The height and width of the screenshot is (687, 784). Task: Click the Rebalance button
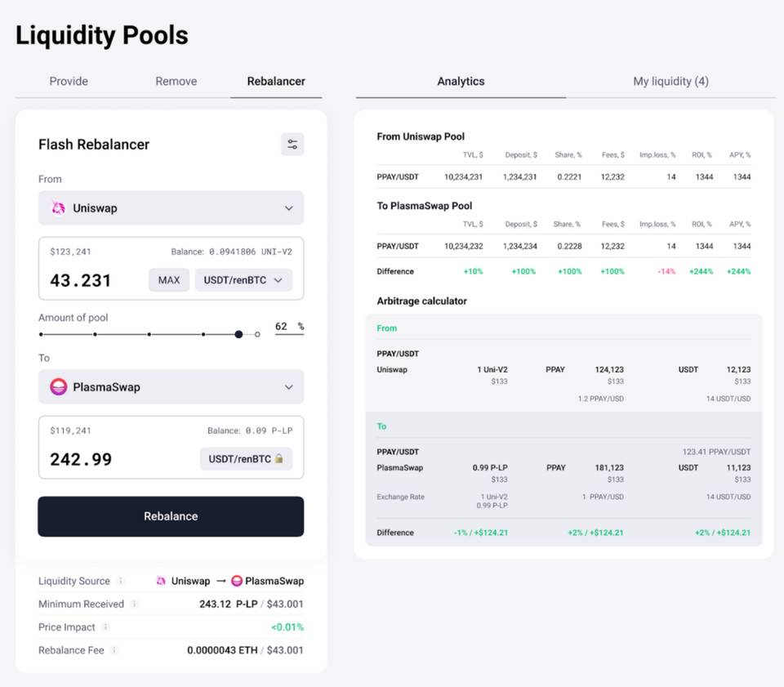click(x=171, y=516)
